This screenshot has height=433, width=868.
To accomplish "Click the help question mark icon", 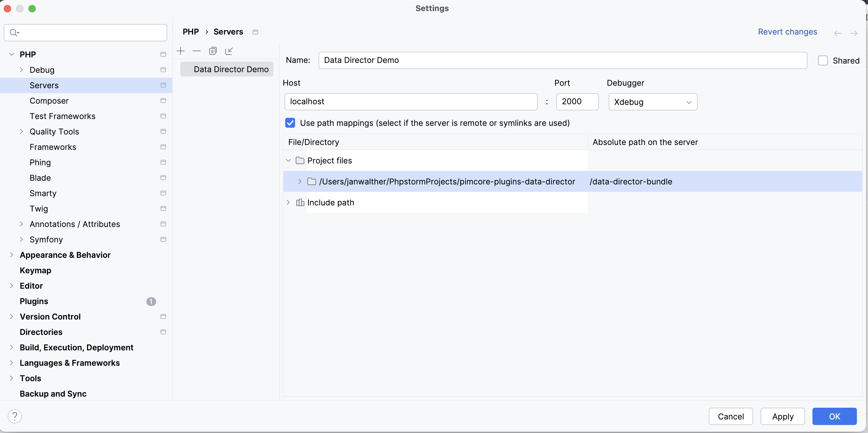I will click(15, 416).
